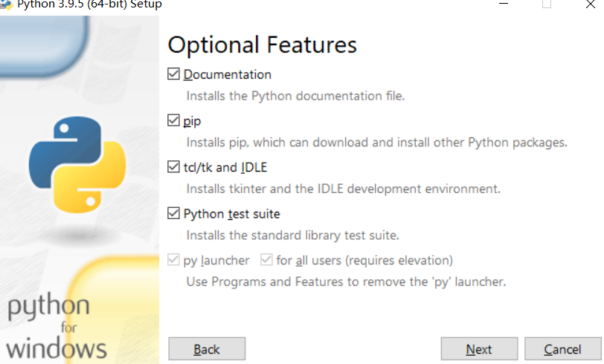Toggle the 'for all users' checkbox

(266, 260)
